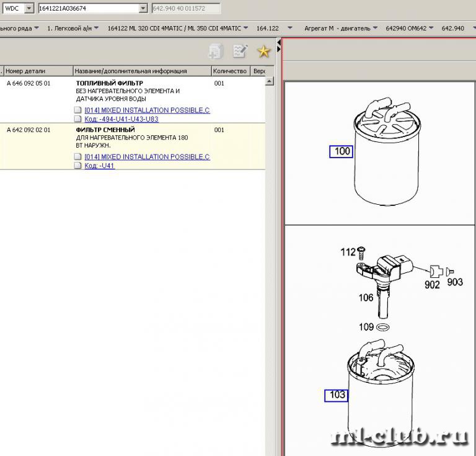Collapse the parts list with the black arrow
The image size is (476, 456).
coord(279,45)
